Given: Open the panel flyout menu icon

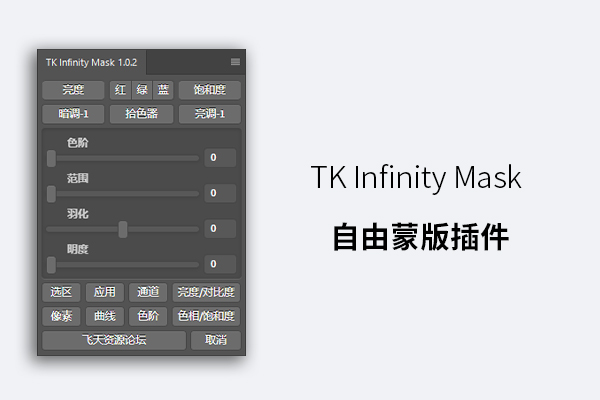Looking at the screenshot, I should point(235,62).
